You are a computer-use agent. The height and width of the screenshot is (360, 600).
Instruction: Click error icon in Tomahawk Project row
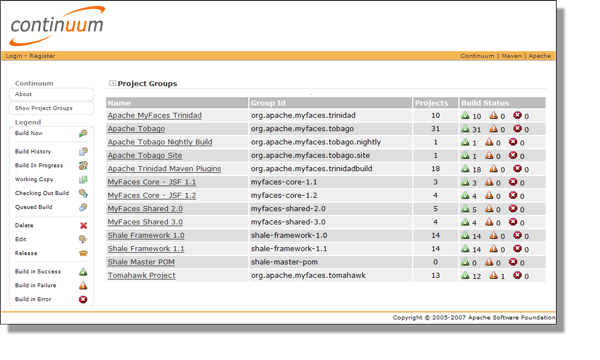(517, 275)
